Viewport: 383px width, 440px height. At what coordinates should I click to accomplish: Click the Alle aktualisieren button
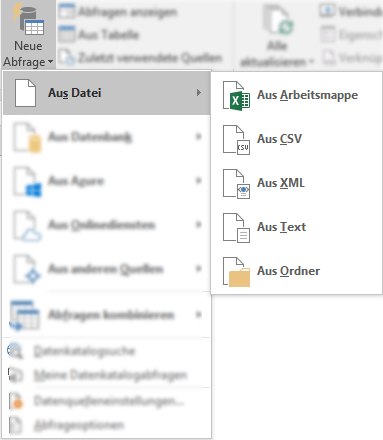point(277,34)
